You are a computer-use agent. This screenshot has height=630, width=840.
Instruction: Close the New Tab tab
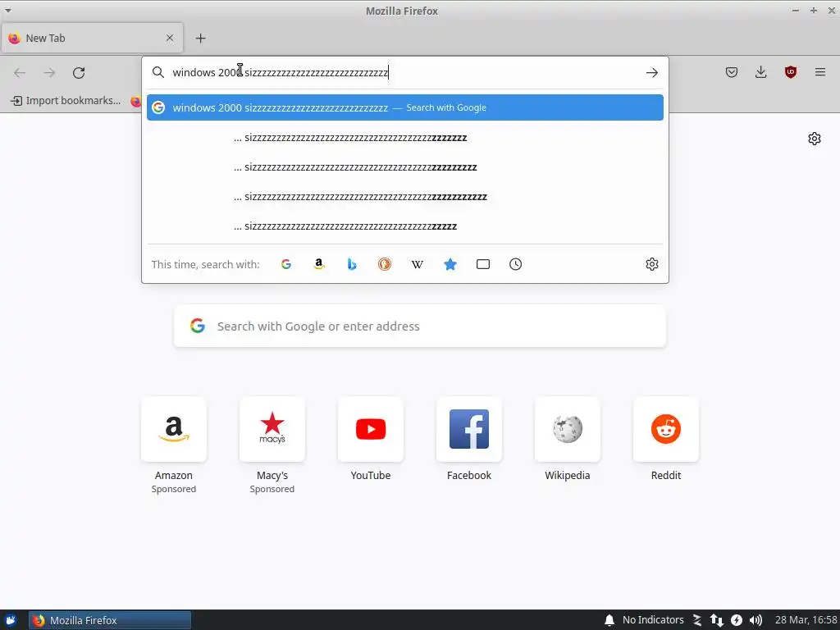(x=170, y=38)
